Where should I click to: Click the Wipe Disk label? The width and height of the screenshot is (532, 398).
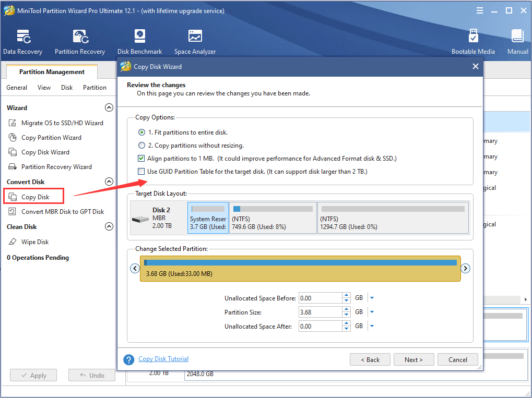click(x=35, y=242)
